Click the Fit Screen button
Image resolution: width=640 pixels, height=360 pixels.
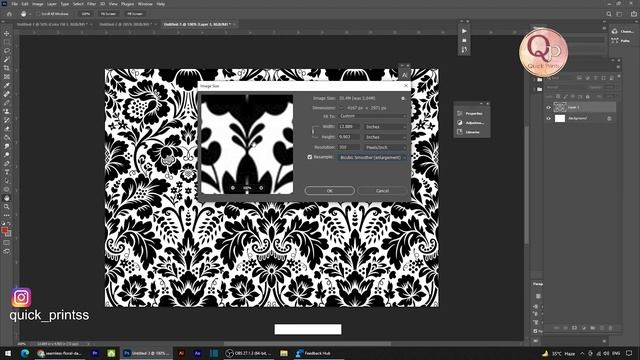click(x=108, y=14)
